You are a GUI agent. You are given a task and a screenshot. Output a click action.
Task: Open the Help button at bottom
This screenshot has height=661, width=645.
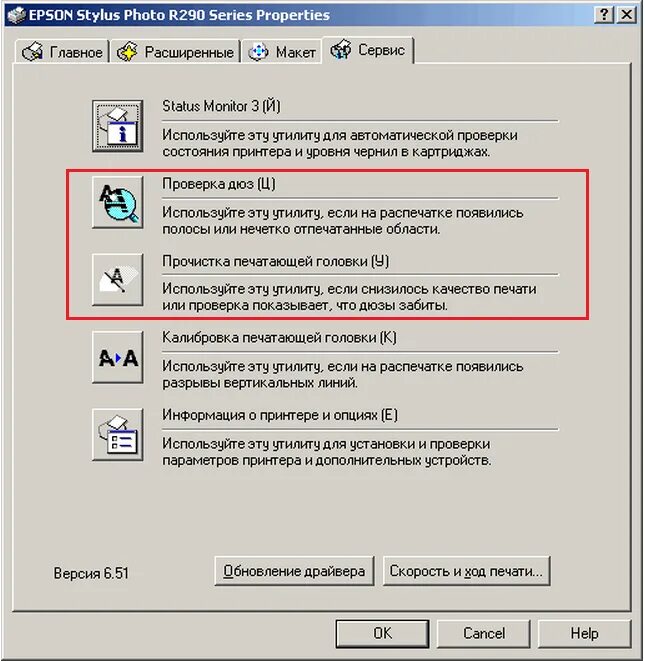coord(584,633)
